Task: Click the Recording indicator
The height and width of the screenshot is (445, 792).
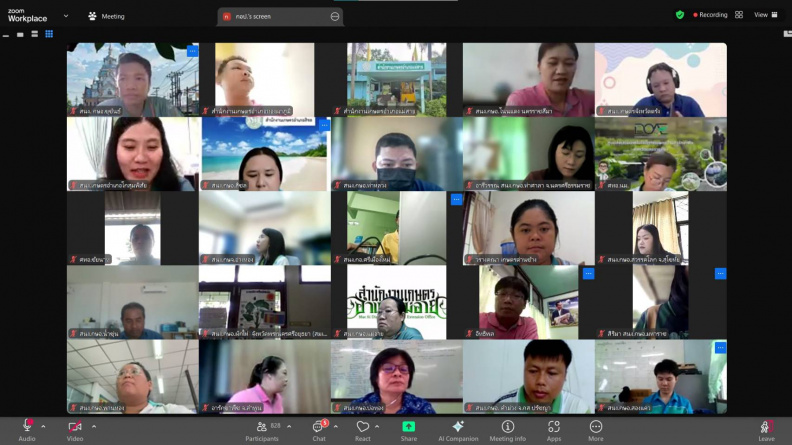Action: 710,15
